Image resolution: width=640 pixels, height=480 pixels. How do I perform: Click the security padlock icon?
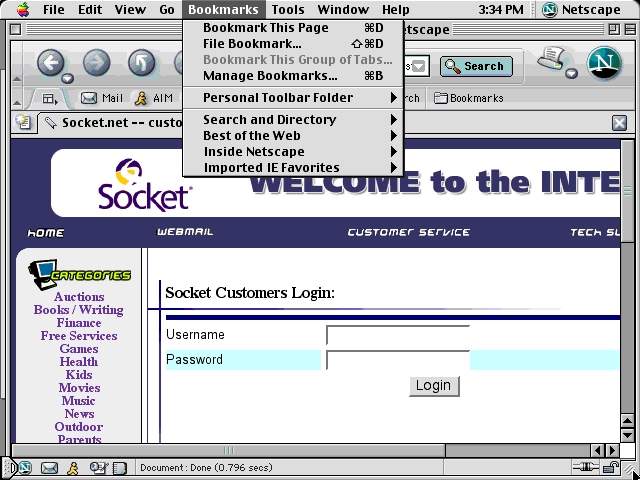coord(611,467)
